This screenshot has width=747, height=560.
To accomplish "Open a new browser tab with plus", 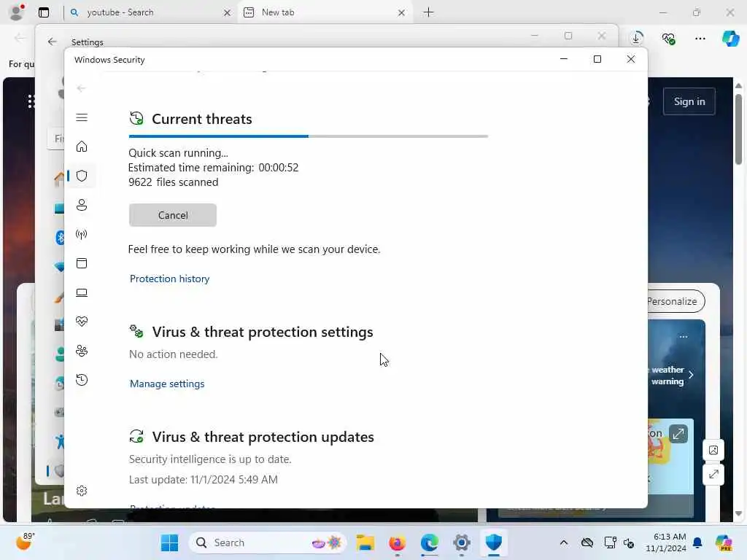I will (x=428, y=12).
